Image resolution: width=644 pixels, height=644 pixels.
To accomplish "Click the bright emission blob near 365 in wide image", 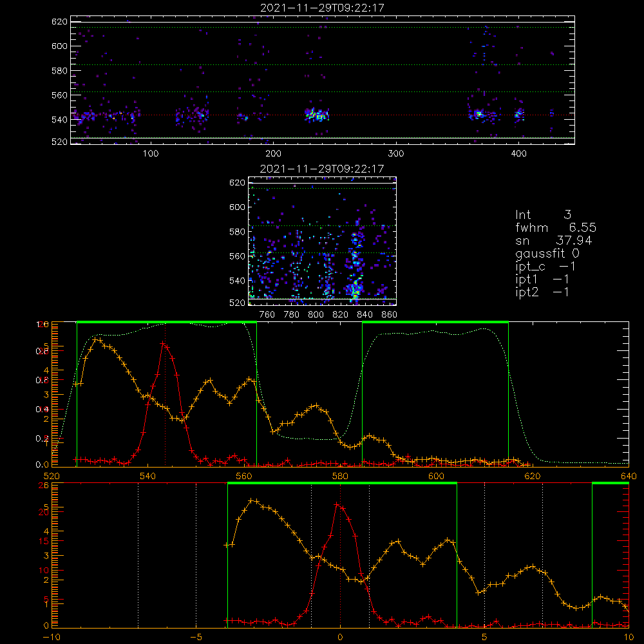I will click(x=478, y=114).
